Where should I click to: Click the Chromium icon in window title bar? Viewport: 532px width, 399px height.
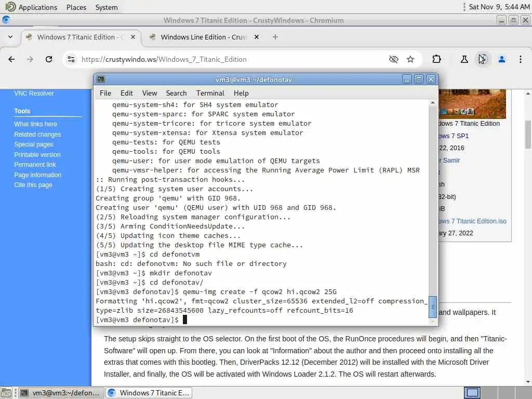tap(6, 20)
